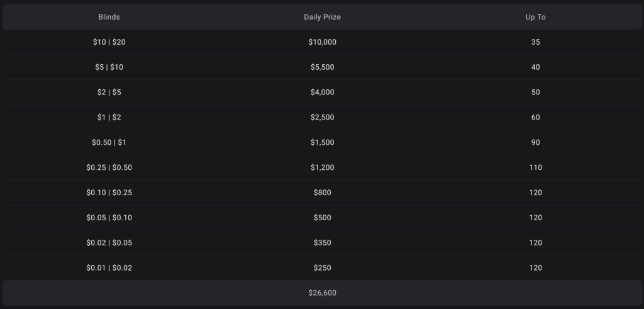Select the $0.05 | $0.10 blinds cell

(x=109, y=217)
